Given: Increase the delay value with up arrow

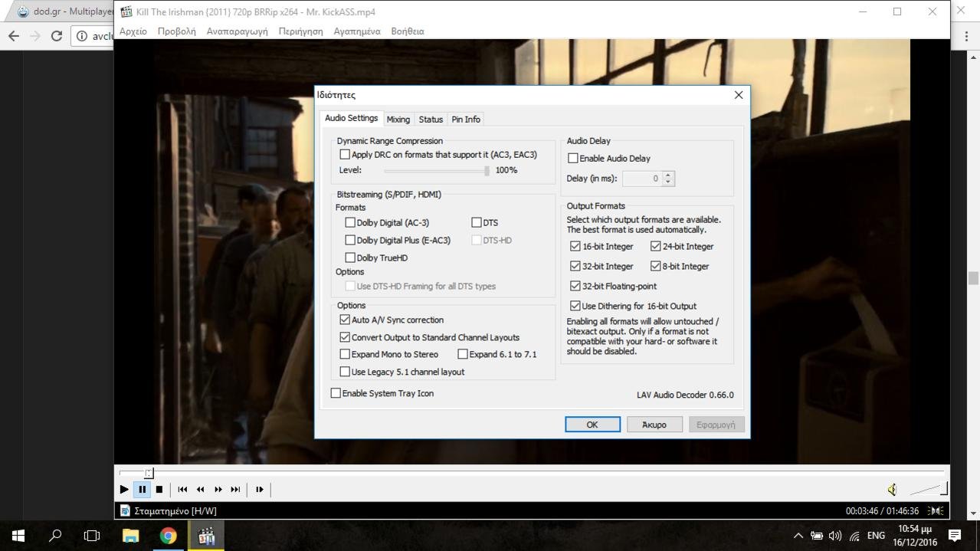Looking at the screenshot, I should tap(668, 175).
